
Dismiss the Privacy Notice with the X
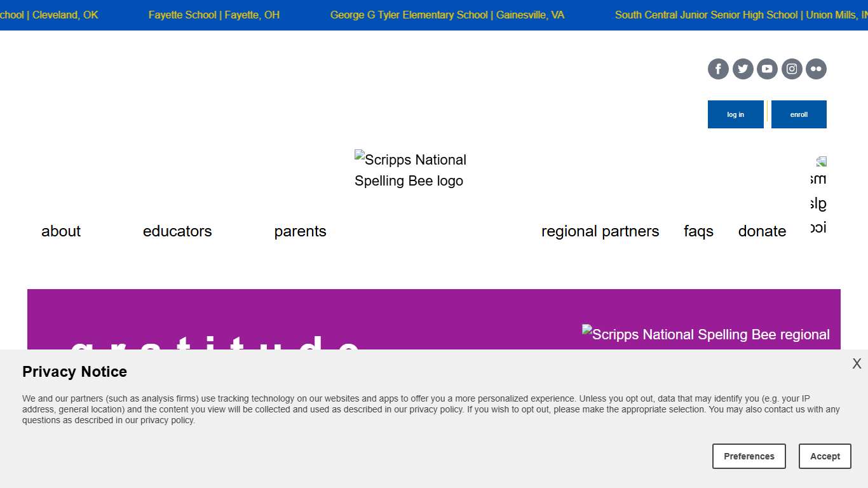pos(857,363)
